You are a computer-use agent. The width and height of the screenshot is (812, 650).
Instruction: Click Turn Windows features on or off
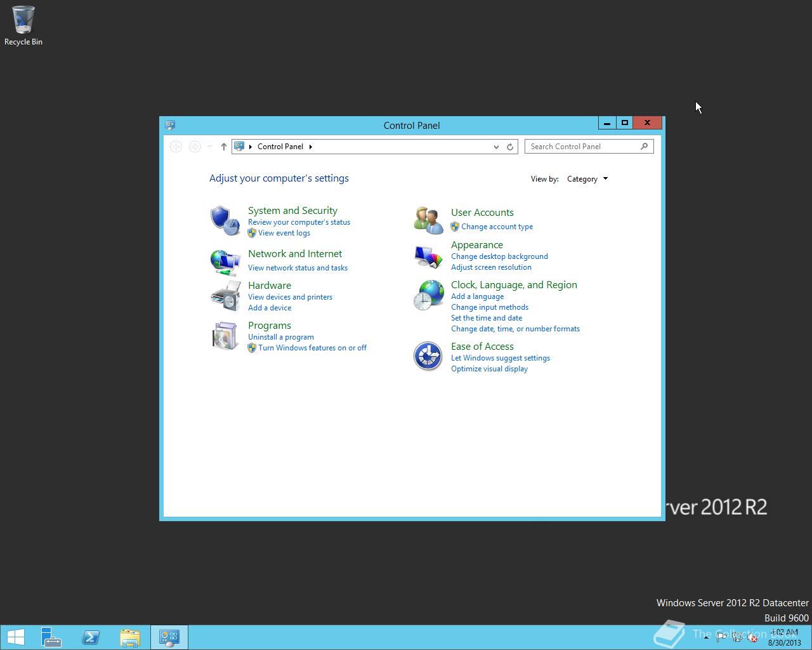(312, 348)
